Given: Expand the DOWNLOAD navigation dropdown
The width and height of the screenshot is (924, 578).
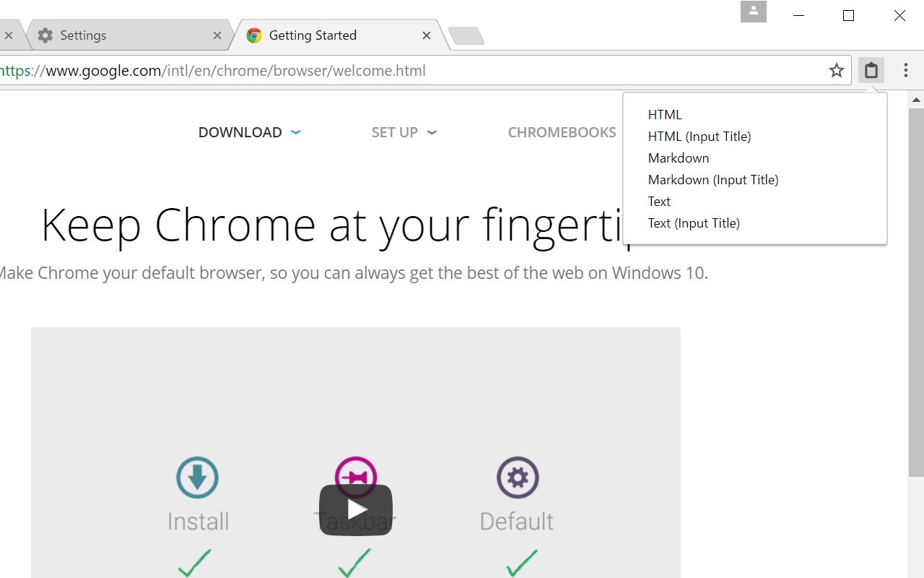Looking at the screenshot, I should (x=250, y=132).
